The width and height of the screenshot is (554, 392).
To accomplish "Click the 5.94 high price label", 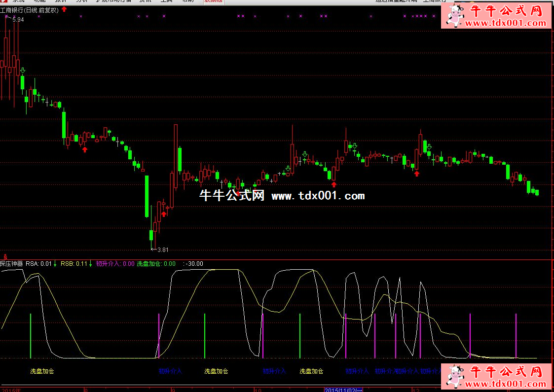I will 18,19.
